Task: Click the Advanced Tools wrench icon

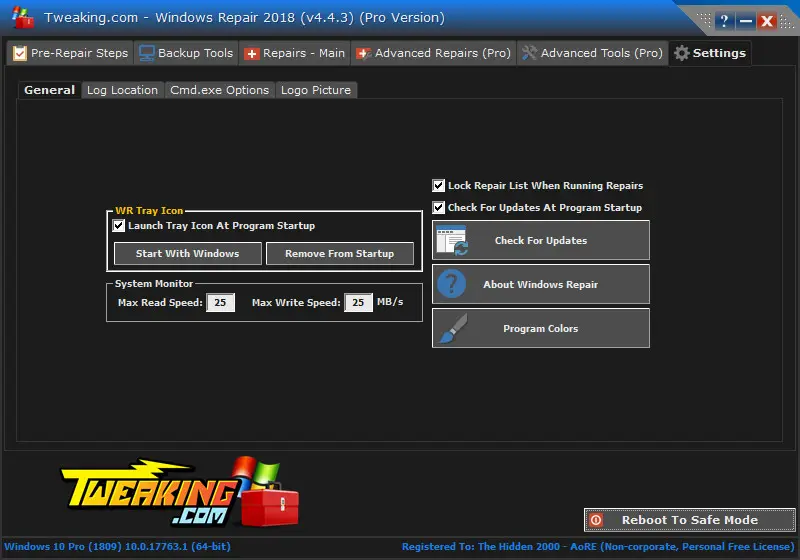Action: pos(530,53)
